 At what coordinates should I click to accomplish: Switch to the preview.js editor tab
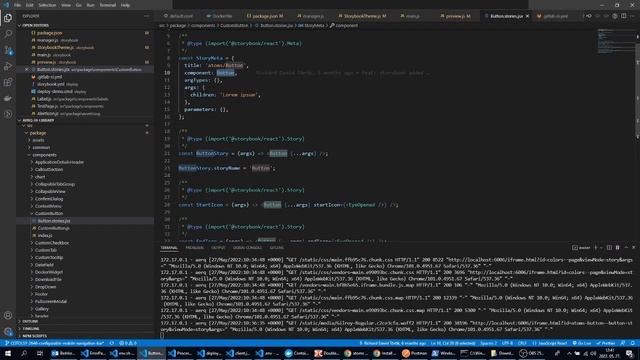pos(456,16)
